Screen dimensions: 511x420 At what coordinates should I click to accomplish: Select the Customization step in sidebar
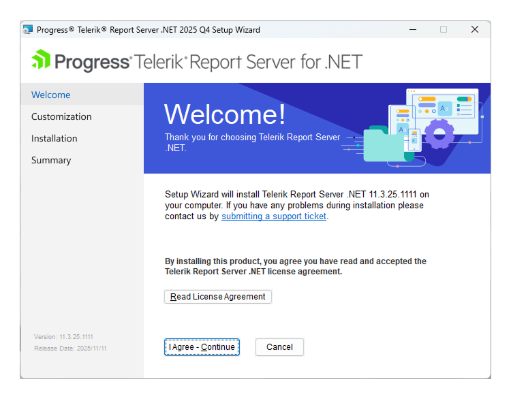point(82,116)
